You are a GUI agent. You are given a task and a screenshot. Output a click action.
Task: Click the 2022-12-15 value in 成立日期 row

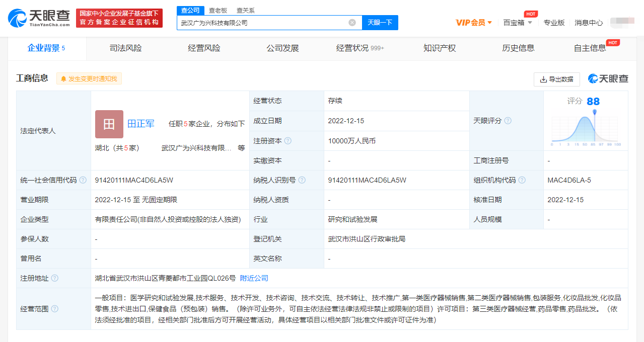tap(346, 121)
